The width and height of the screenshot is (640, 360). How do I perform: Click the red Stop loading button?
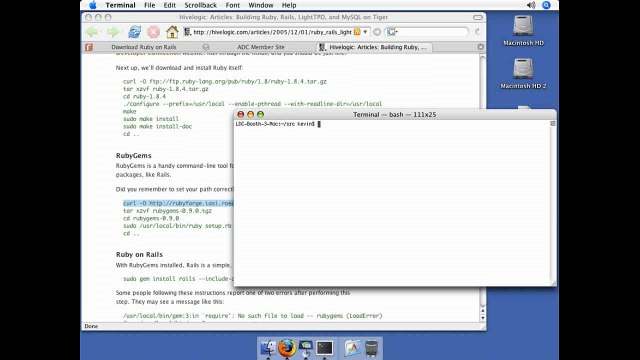153,32
